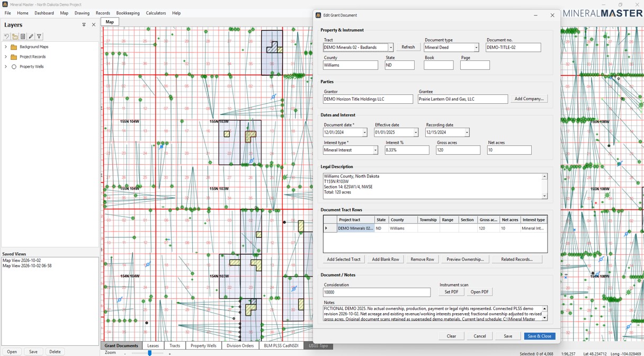Click the Grantor input field
The height and width of the screenshot is (356, 644).
pyautogui.click(x=368, y=99)
